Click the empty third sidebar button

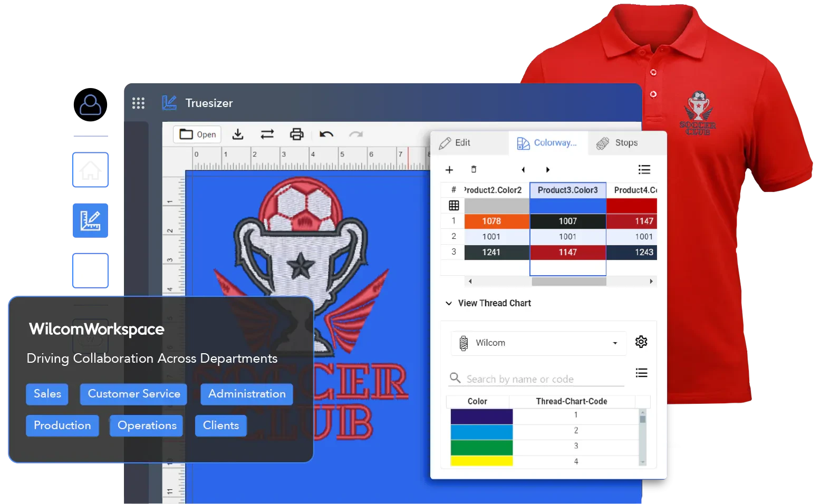click(90, 270)
